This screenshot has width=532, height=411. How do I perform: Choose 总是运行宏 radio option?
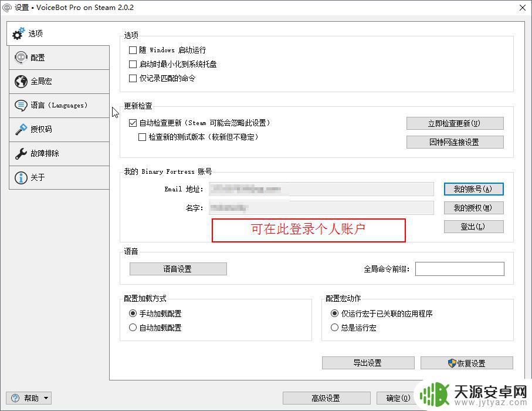coord(334,328)
